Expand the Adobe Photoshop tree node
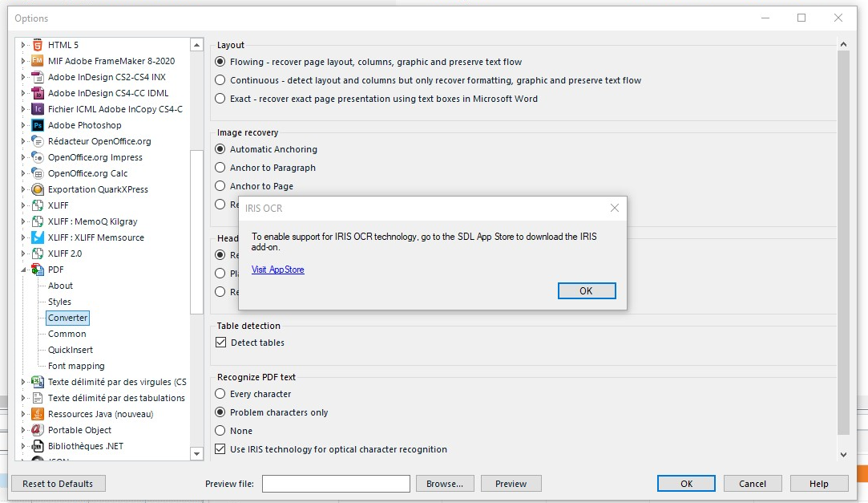This screenshot has height=503, width=868. point(23,125)
